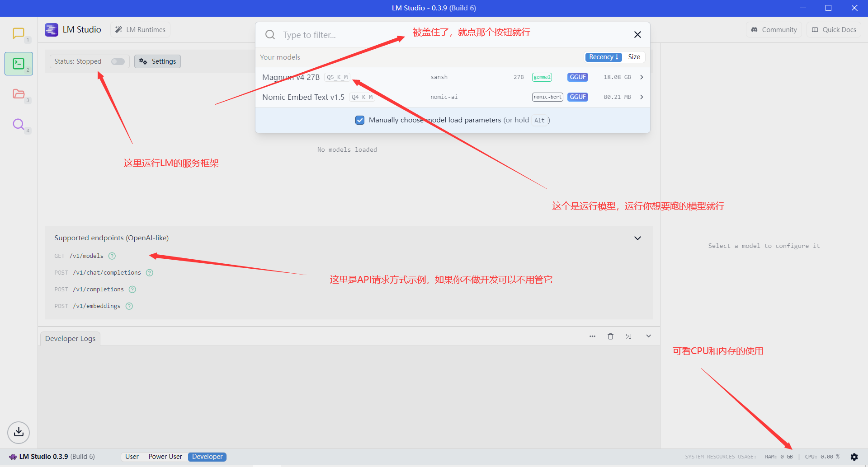Open Quick Docs

click(x=834, y=30)
